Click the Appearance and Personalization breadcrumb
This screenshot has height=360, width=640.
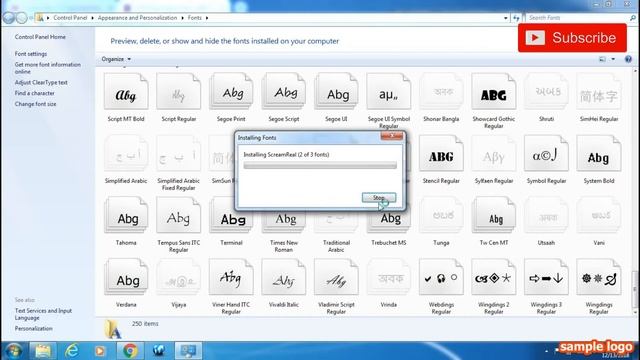point(138,18)
